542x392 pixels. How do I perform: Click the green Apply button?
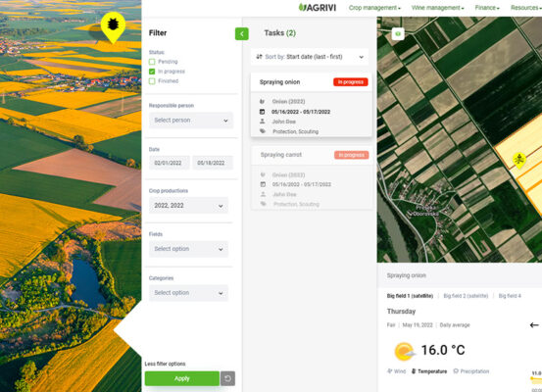[182, 378]
